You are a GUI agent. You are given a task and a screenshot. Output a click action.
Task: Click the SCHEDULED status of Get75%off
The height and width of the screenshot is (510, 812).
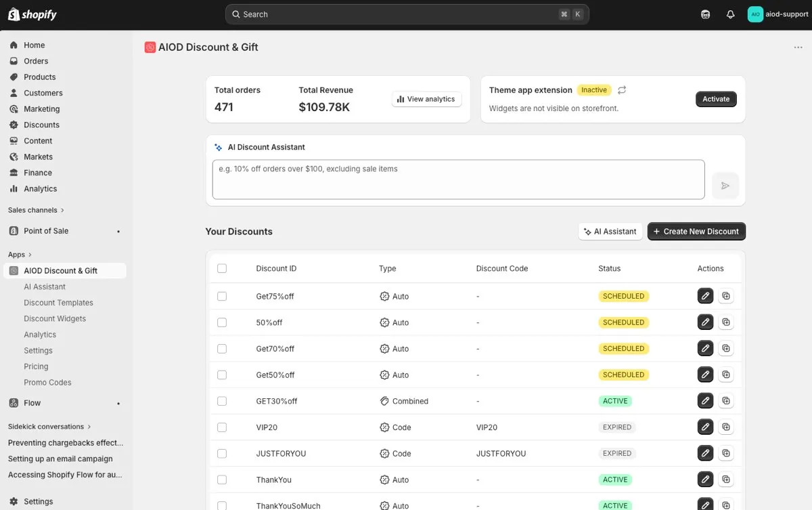pyautogui.click(x=623, y=296)
